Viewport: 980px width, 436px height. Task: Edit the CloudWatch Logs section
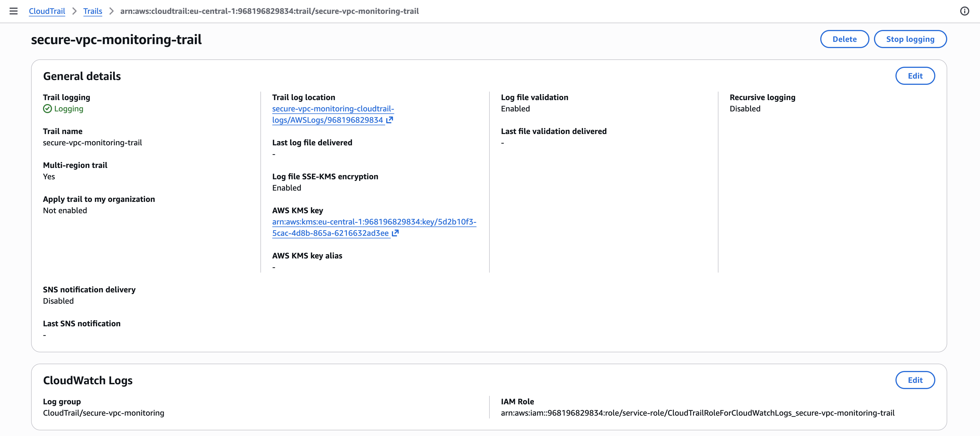point(915,380)
